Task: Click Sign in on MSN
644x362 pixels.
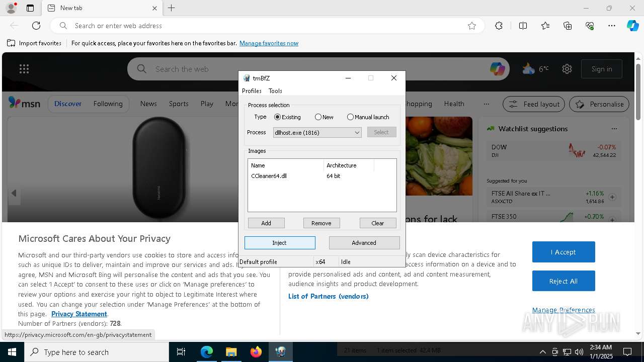Action: pyautogui.click(x=602, y=69)
